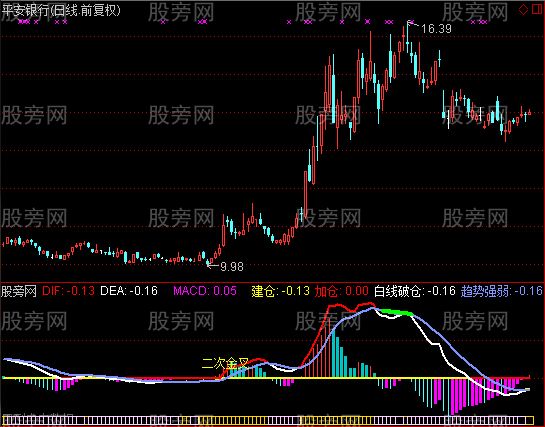This screenshot has width=545, height=427.
Task: Click the 16.39 high price label
Action: pyautogui.click(x=436, y=29)
